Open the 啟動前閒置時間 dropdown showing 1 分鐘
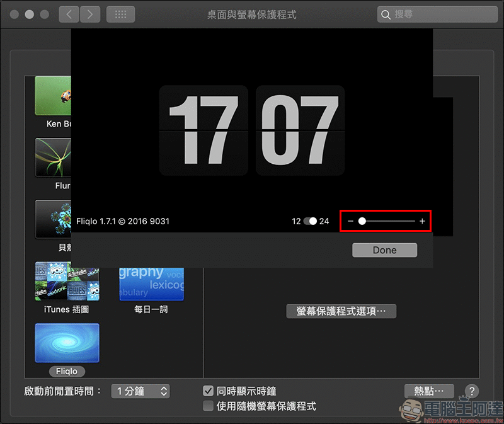The height and width of the screenshot is (424, 504). coord(140,391)
